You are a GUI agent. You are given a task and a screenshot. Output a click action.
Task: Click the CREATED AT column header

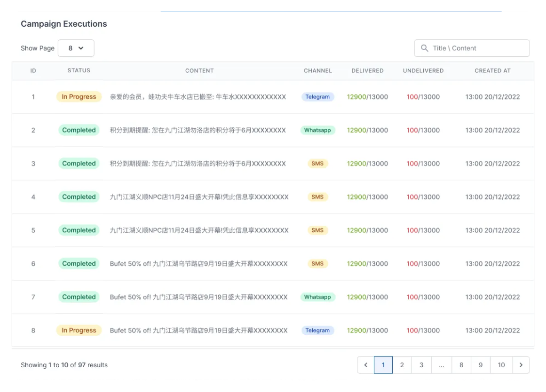[492, 71]
